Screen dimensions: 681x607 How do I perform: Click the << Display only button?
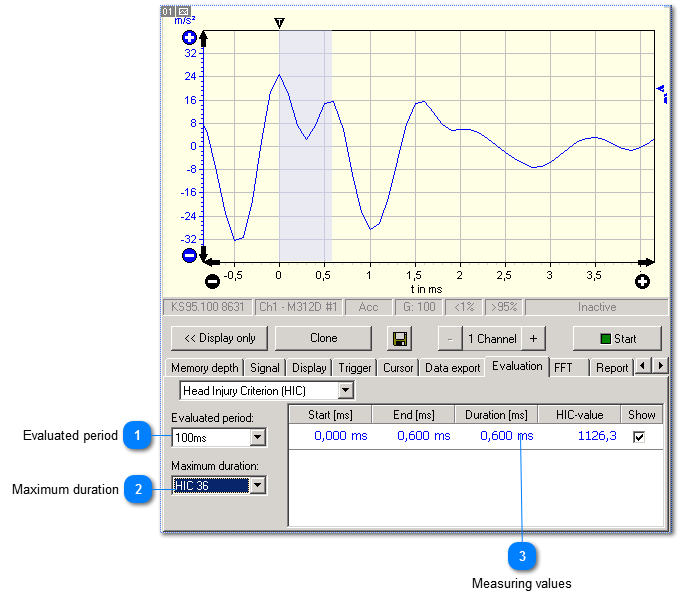[x=219, y=338]
